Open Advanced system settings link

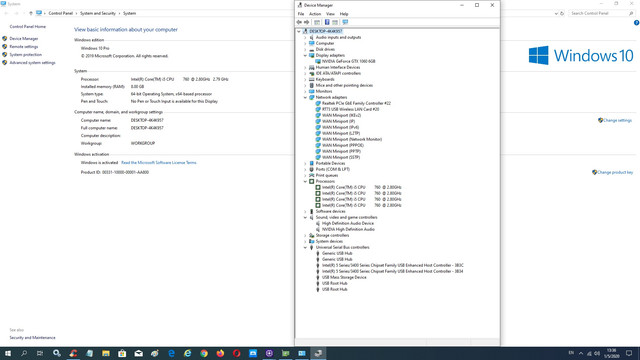click(x=32, y=63)
